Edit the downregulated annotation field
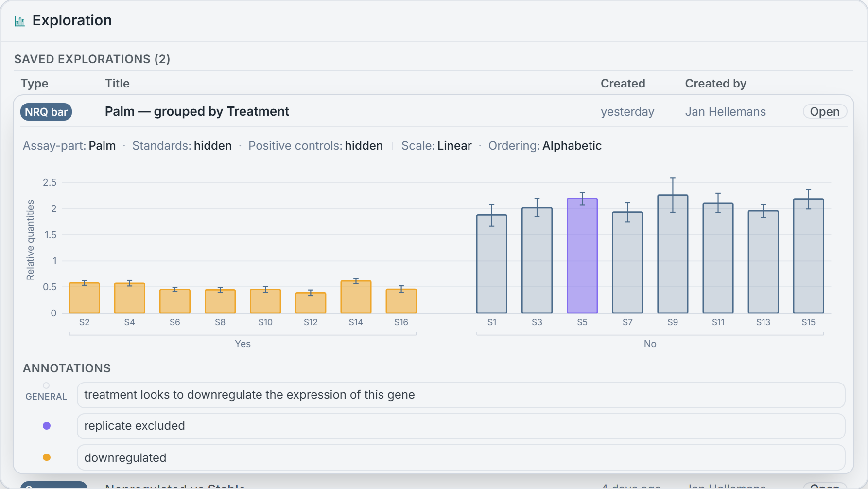Screen dimensions: 868x489 461,457
